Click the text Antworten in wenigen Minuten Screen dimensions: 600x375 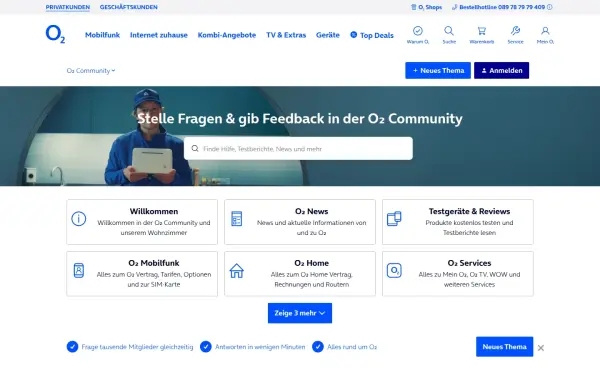pos(260,347)
